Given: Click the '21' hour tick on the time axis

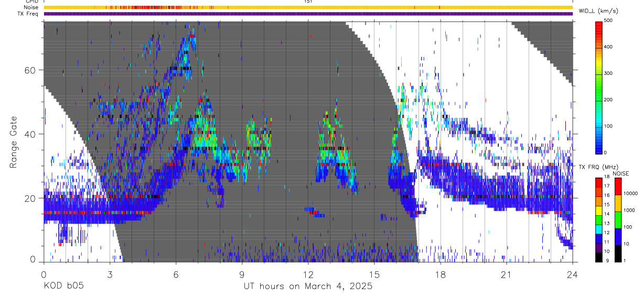Looking at the screenshot, I should point(506,274).
